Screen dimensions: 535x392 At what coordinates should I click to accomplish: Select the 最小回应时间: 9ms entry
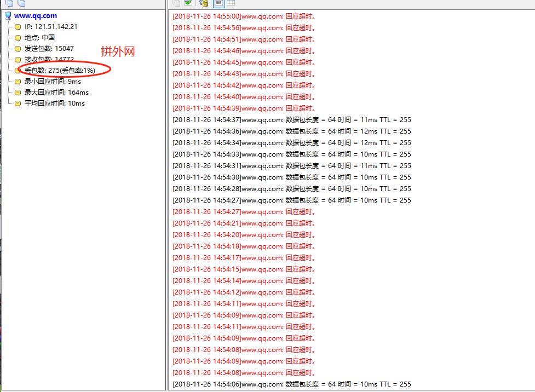pyautogui.click(x=53, y=82)
